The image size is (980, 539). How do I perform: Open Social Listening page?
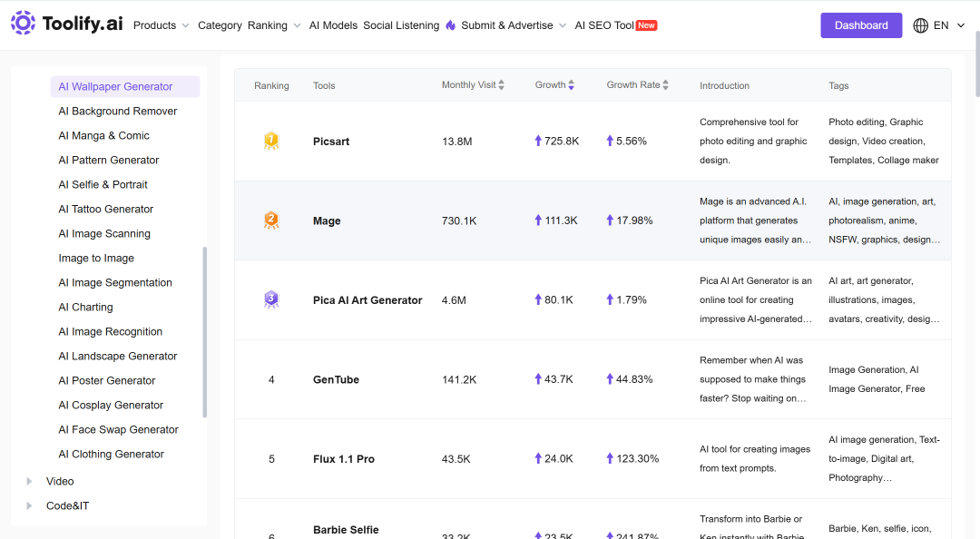click(401, 25)
